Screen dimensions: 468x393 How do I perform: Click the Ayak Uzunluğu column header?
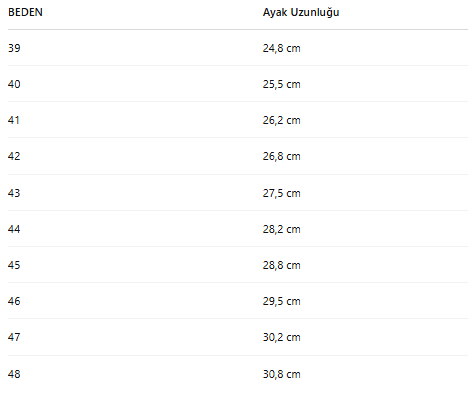(x=301, y=12)
